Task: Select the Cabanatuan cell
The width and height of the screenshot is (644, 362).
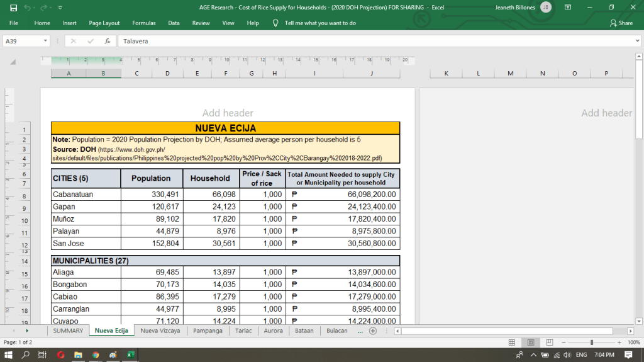Action: (x=85, y=195)
